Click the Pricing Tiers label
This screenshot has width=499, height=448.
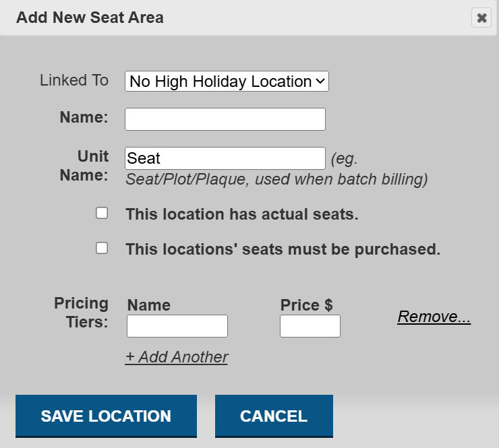point(82,313)
